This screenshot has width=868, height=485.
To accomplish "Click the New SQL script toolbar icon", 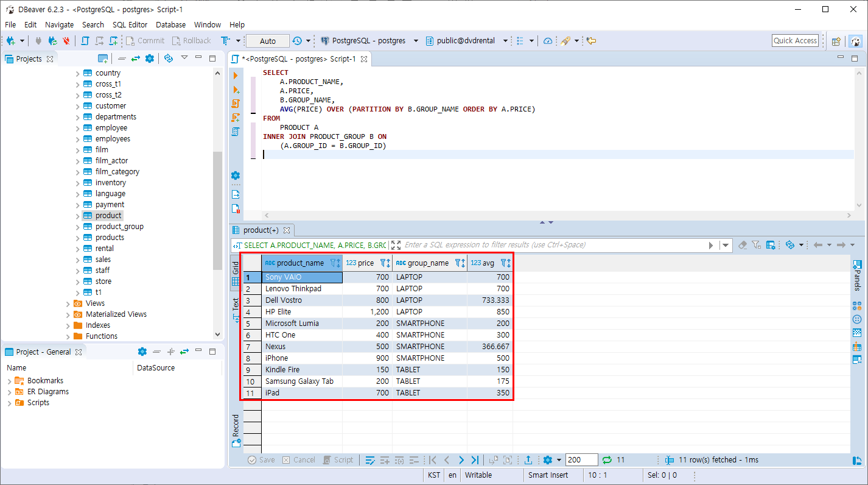I will pos(113,41).
